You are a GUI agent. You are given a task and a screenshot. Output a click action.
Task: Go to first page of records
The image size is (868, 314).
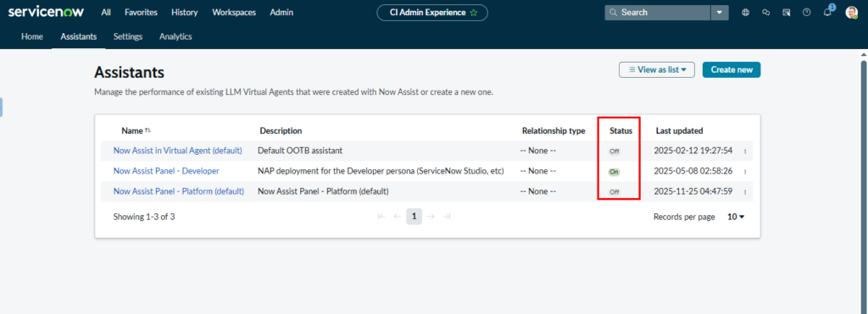coord(381,217)
